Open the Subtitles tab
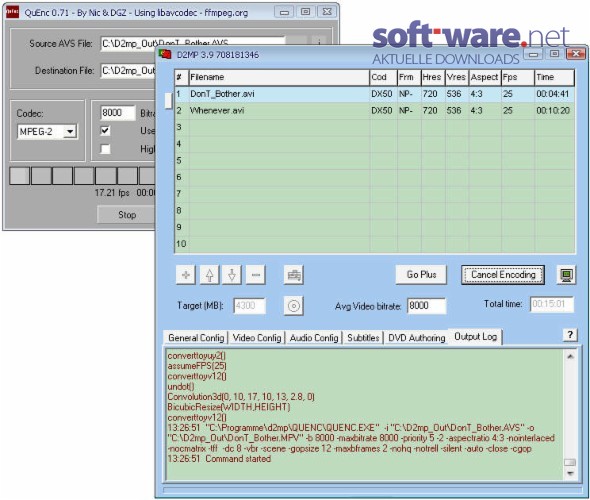The width and height of the screenshot is (590, 500). point(363,338)
